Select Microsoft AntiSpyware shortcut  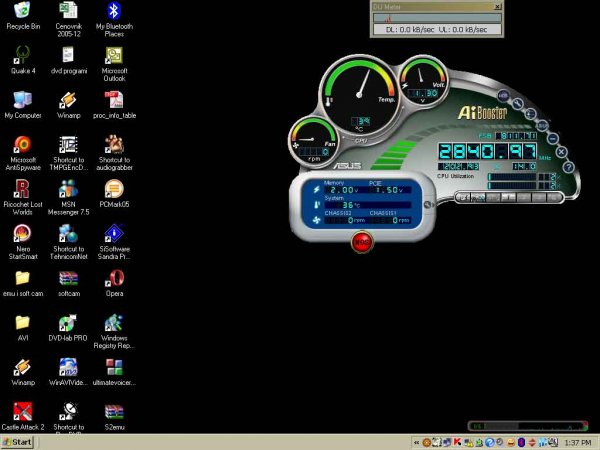pos(23,153)
